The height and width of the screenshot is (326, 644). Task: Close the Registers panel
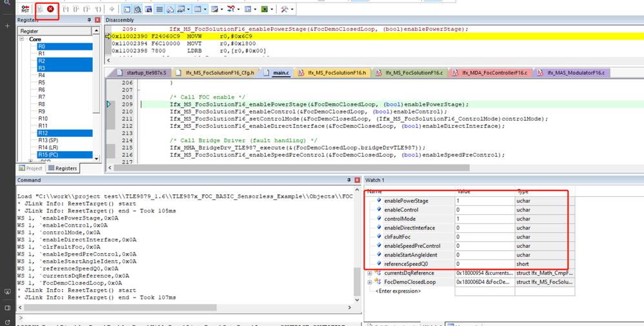point(97,20)
